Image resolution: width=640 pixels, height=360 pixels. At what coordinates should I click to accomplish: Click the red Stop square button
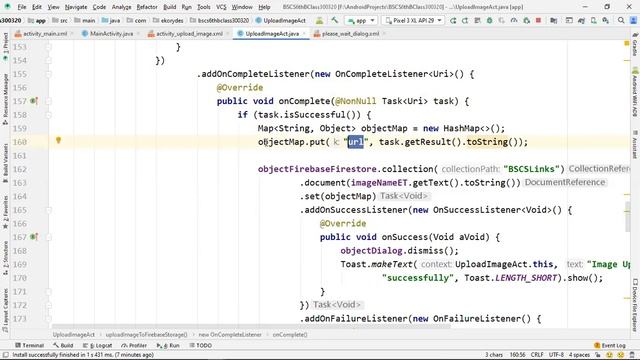538,20
